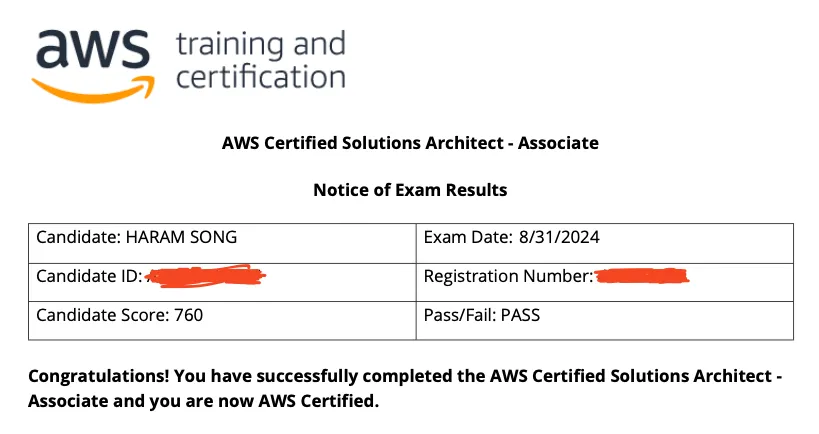The image size is (819, 434).
Task: Select the exam date 8/31/2024
Action: [560, 238]
